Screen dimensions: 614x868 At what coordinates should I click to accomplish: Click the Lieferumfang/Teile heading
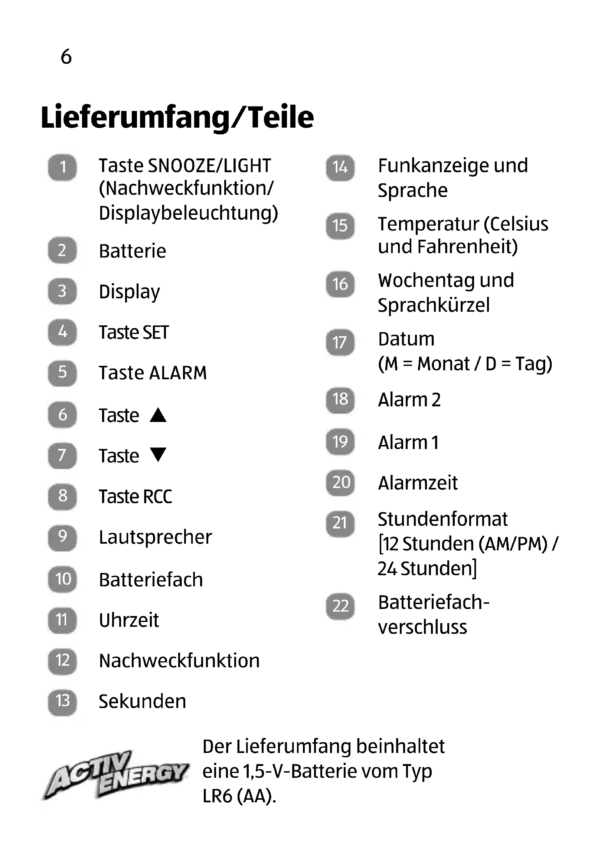pos(177,117)
